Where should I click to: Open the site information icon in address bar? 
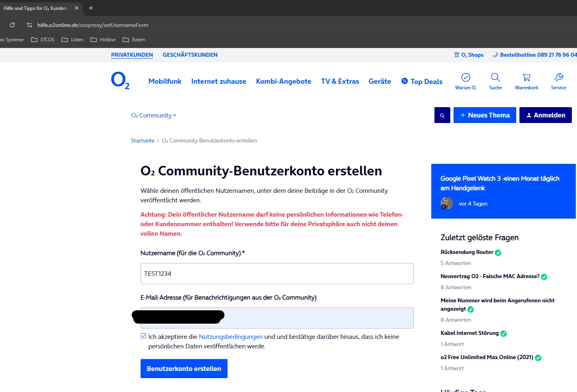[x=29, y=25]
